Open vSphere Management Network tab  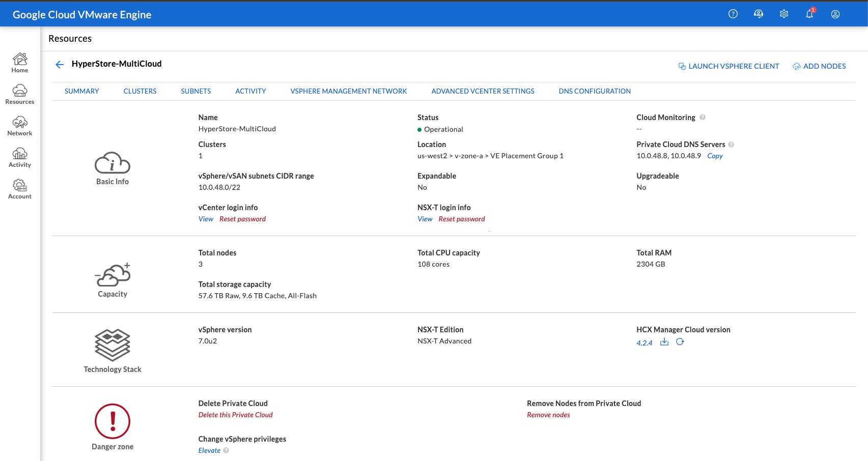click(349, 91)
